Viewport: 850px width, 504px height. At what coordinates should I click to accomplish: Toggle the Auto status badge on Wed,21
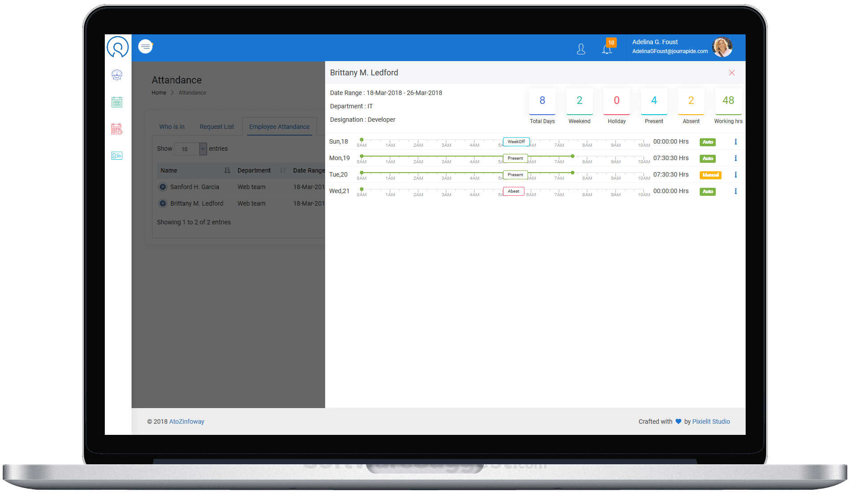(707, 191)
